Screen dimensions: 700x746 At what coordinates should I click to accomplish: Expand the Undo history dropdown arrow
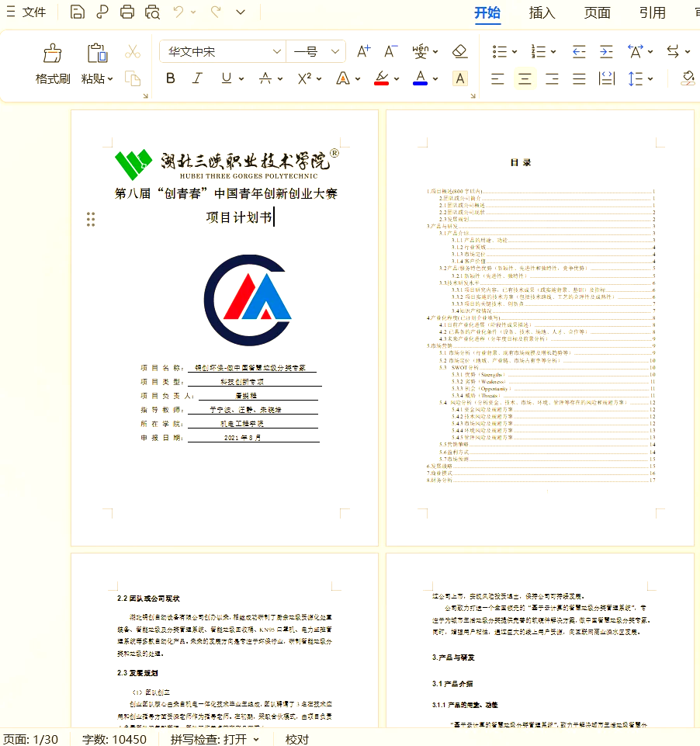point(193,12)
